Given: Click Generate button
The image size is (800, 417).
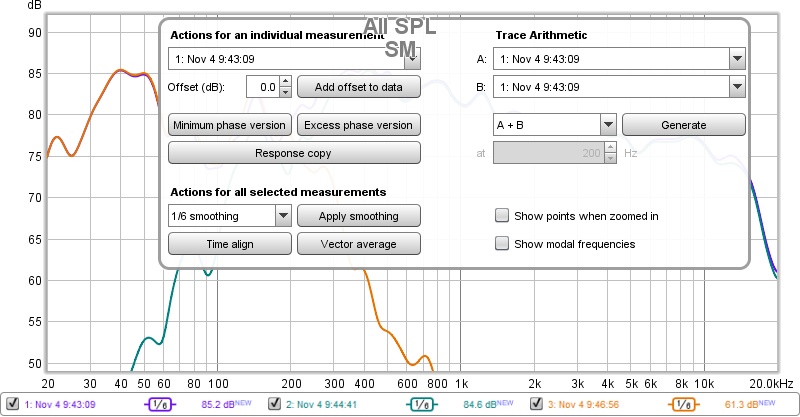Looking at the screenshot, I should pos(684,125).
